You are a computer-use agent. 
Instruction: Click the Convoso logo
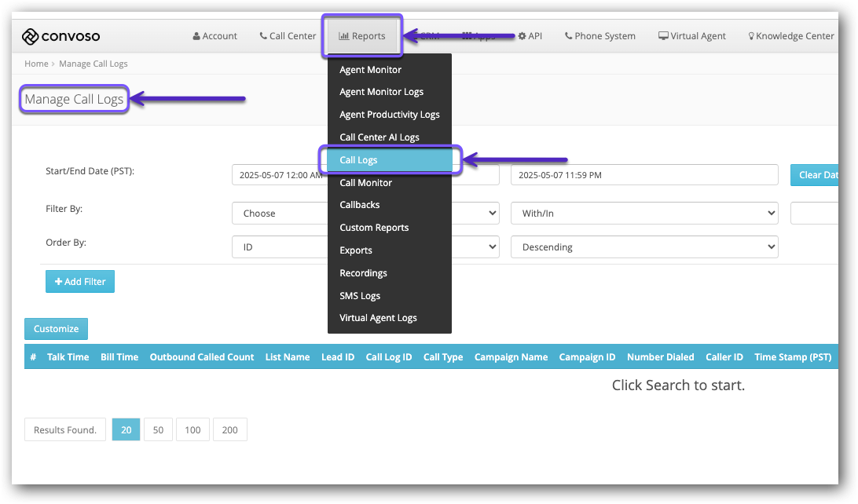[x=60, y=37]
